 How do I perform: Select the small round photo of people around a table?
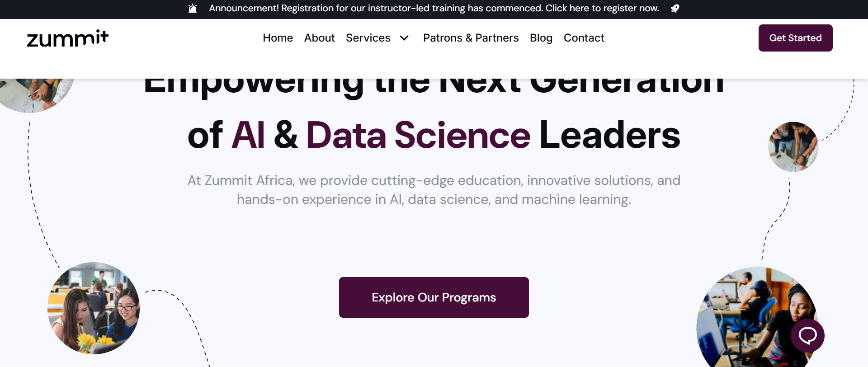click(x=793, y=147)
